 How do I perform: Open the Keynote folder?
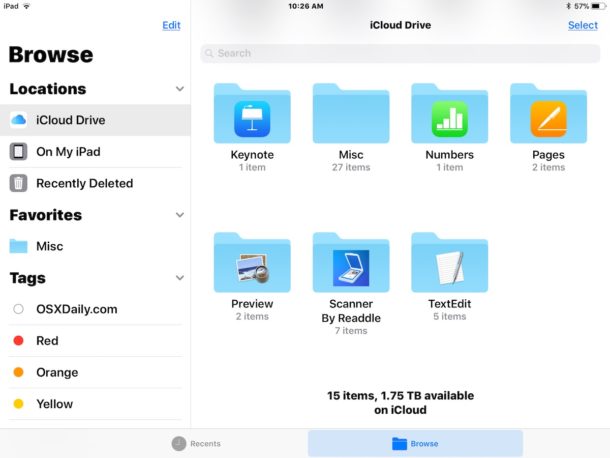[252, 113]
